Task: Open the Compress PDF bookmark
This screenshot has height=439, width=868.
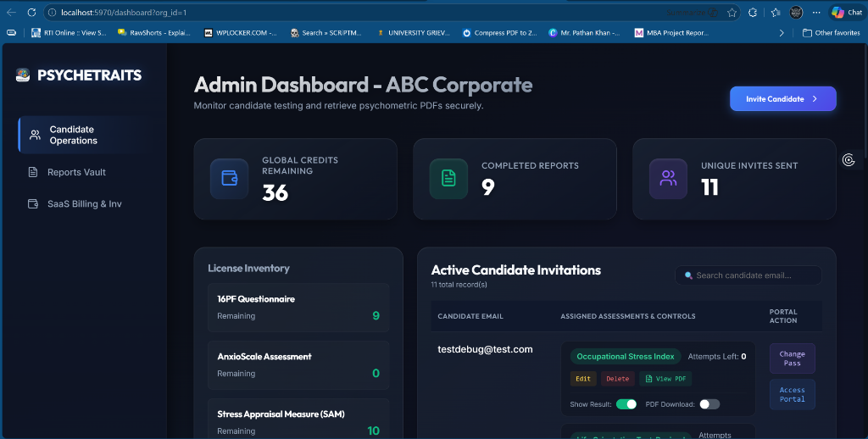Action: 500,33
